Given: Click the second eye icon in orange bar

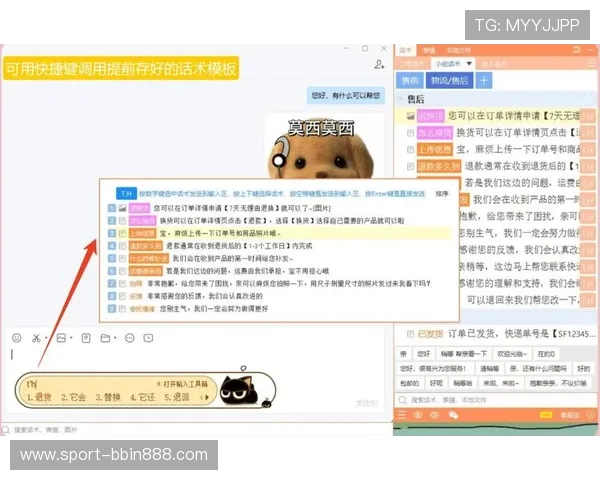Looking at the screenshot, I should pyautogui.click(x=434, y=415).
